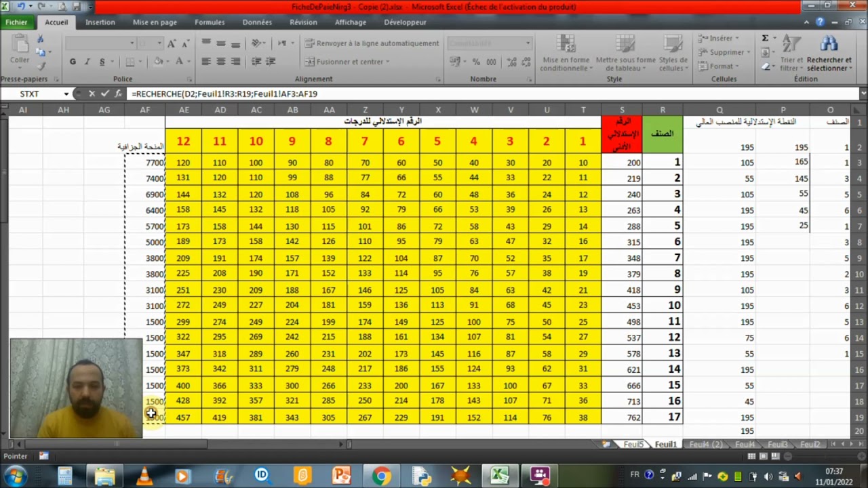Switch to the Affichage tab

[351, 22]
